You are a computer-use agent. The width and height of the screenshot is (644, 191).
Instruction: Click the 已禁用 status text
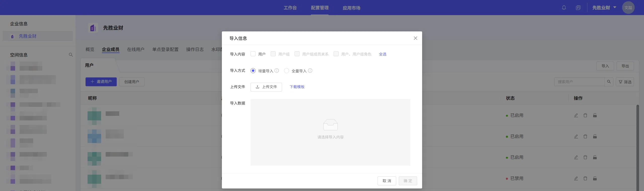(x=517, y=178)
